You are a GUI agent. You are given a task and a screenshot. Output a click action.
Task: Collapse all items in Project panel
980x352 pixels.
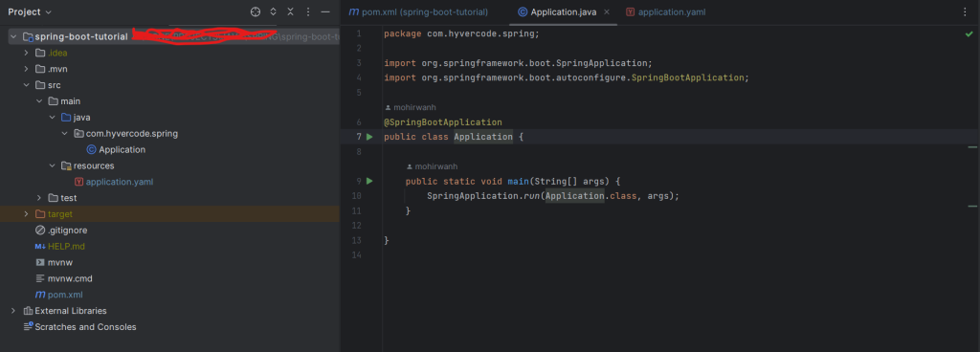[291, 11]
